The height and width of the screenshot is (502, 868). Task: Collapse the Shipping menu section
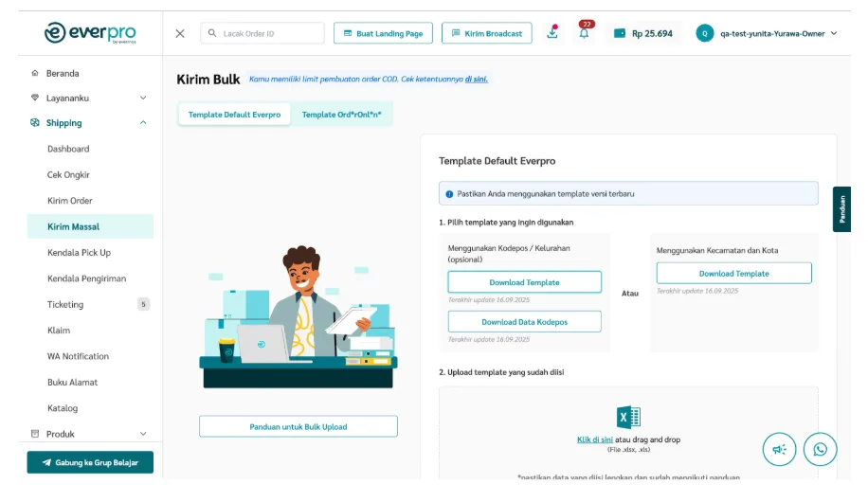pos(143,122)
